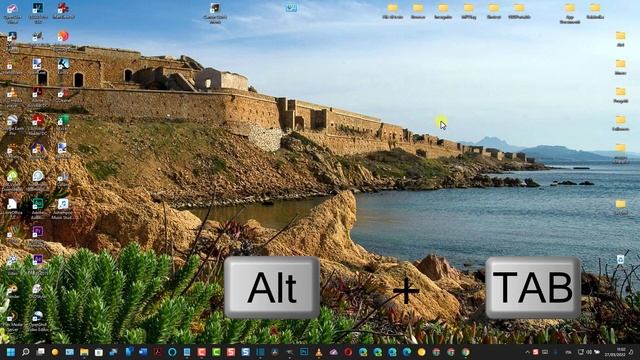This screenshot has width=640, height=360.
Task: Open notification center bell icon
Action: pyautogui.click(x=631, y=352)
